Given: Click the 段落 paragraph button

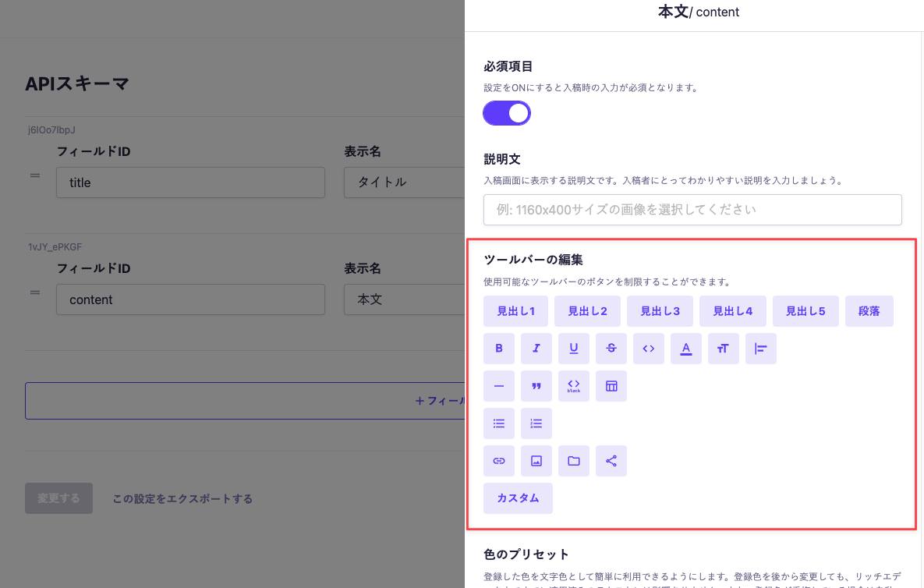Looking at the screenshot, I should pos(869,310).
